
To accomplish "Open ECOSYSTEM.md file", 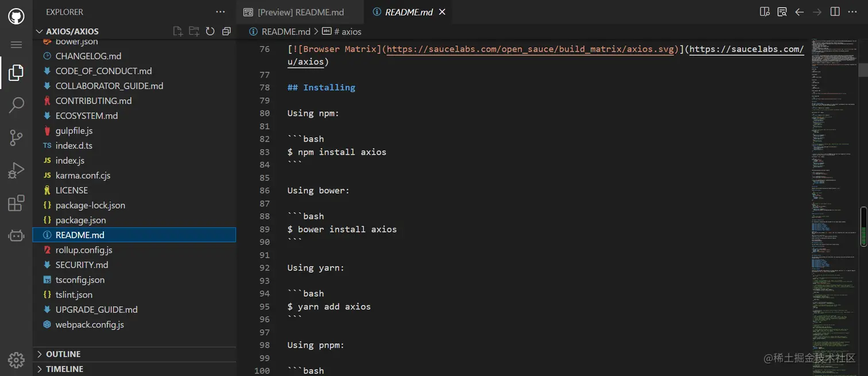I will pos(134,116).
